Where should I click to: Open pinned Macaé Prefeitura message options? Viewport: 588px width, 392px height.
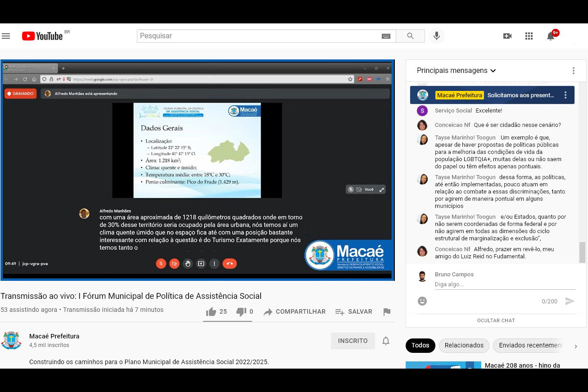point(565,95)
